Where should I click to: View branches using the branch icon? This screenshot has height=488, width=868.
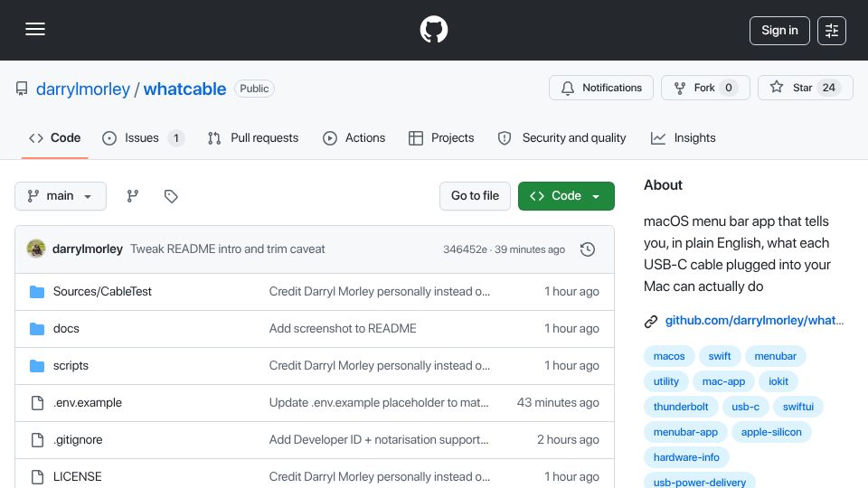(x=132, y=196)
